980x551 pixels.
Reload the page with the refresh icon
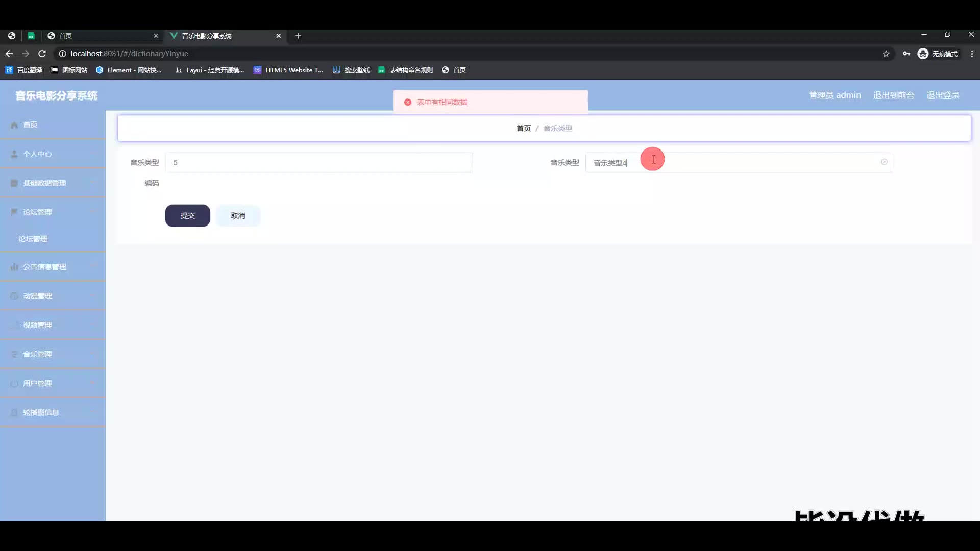pos(42,54)
